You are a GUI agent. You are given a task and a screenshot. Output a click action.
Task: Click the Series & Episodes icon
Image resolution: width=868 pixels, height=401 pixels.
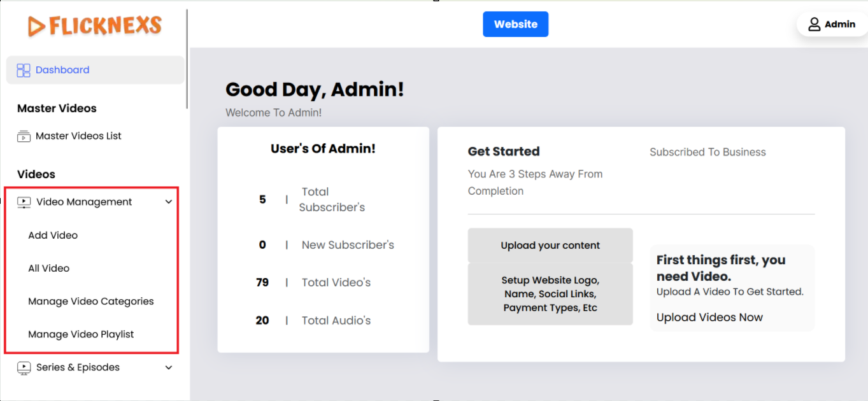point(24,368)
